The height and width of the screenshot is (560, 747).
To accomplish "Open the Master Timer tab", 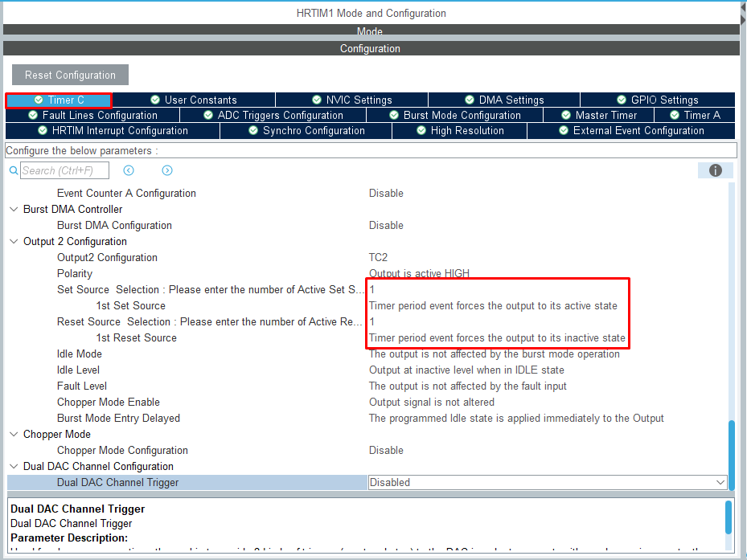I will point(599,115).
